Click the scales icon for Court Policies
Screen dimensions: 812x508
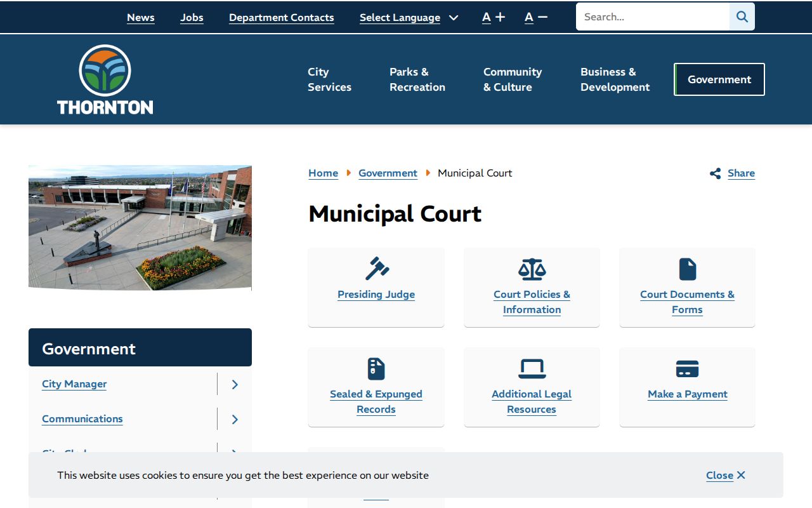click(x=532, y=269)
